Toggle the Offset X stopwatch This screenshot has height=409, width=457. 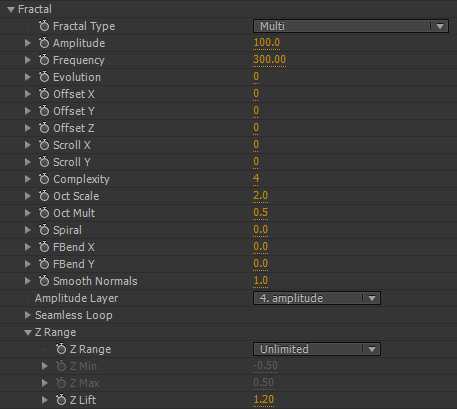[x=44, y=94]
